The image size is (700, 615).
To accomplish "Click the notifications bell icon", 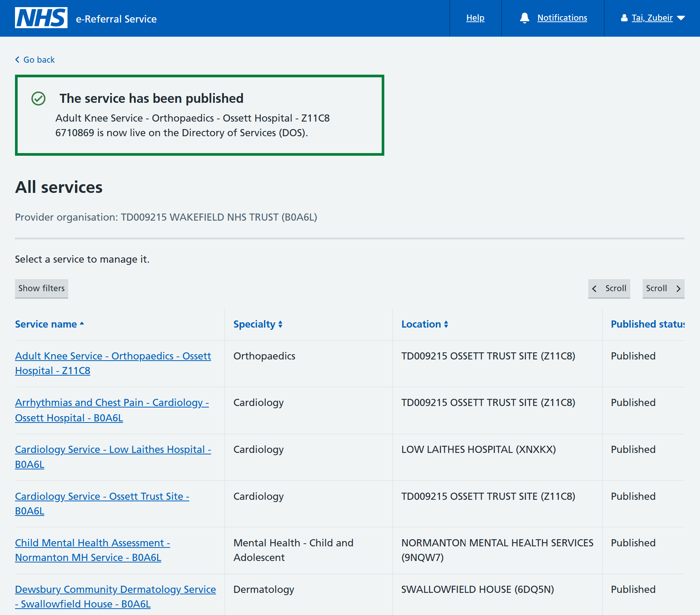I will click(x=525, y=18).
